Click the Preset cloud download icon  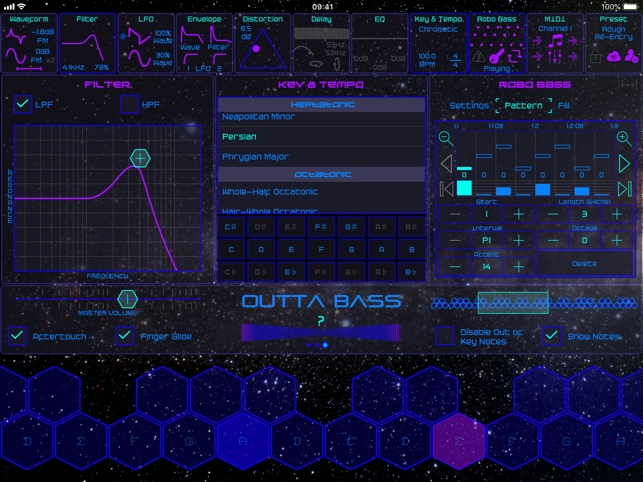(614, 56)
